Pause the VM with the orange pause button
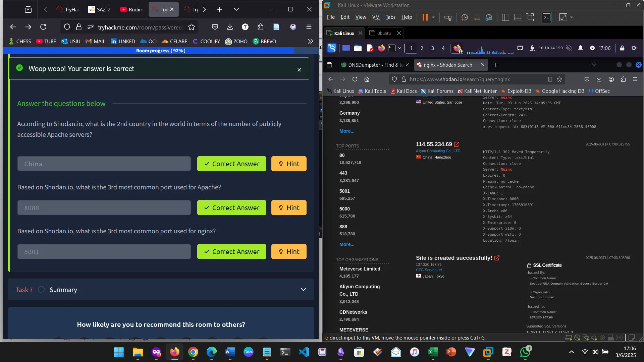Image resolution: width=644 pixels, height=362 pixels. (425, 17)
